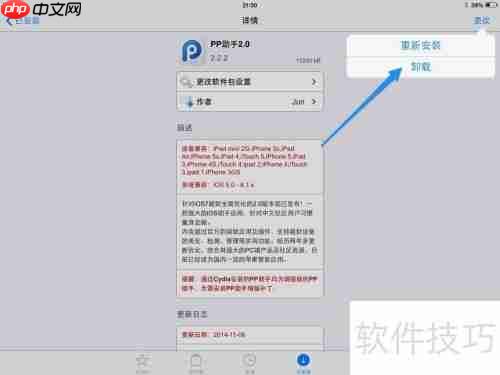The height and width of the screenshot is (375, 500).
Task: Click the 2014-11-06 update date entry
Action: point(214,334)
